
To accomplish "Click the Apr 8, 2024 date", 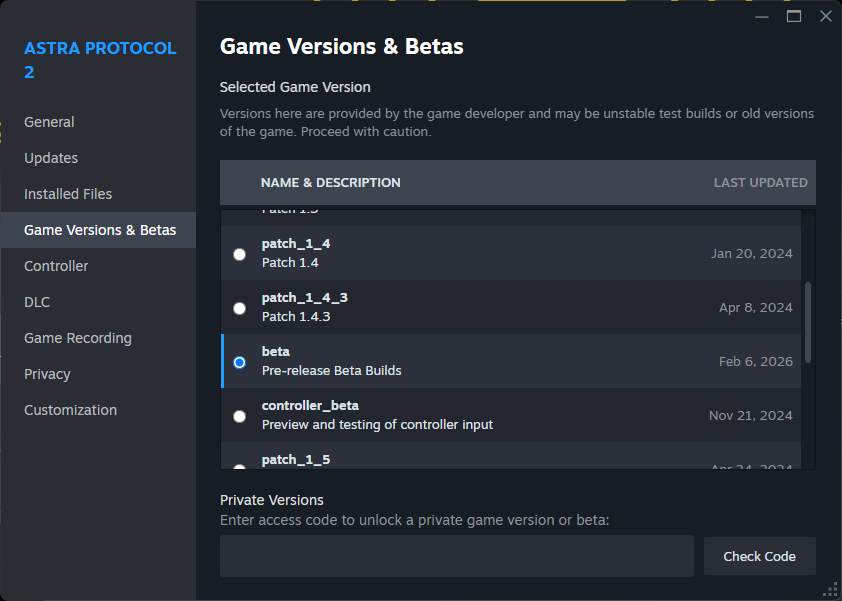I will pyautogui.click(x=756, y=308).
